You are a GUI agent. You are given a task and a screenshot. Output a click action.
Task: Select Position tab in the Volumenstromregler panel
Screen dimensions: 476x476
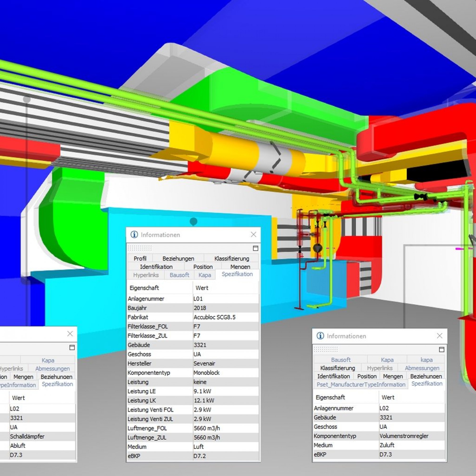click(x=367, y=376)
